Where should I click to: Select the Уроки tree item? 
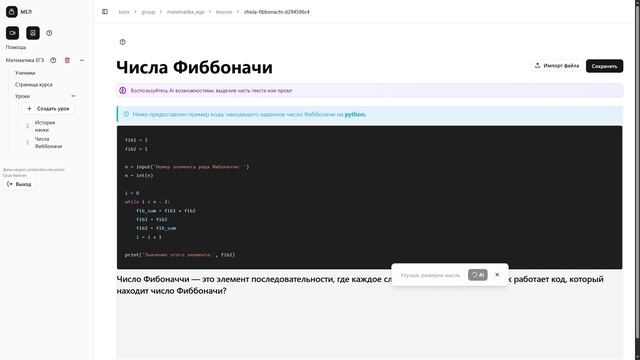click(x=22, y=96)
